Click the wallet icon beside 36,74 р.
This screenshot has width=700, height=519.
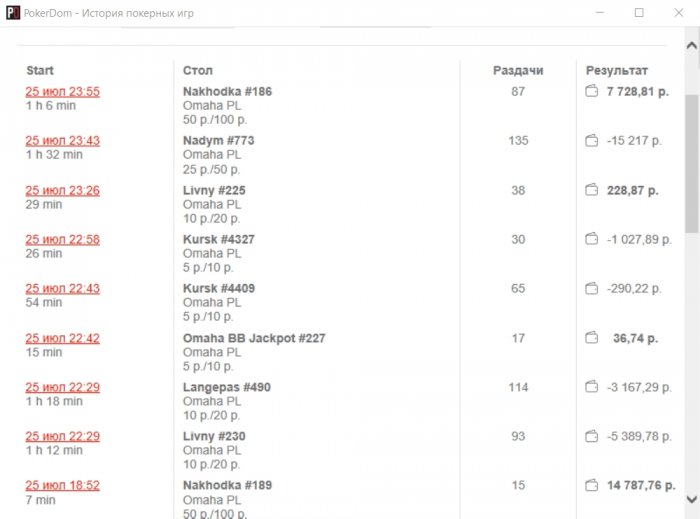tap(592, 338)
